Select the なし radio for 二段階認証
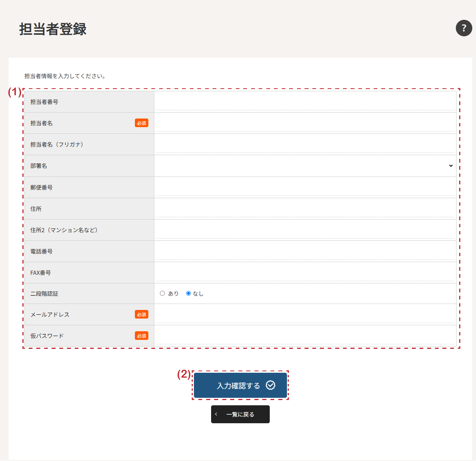 click(x=188, y=293)
